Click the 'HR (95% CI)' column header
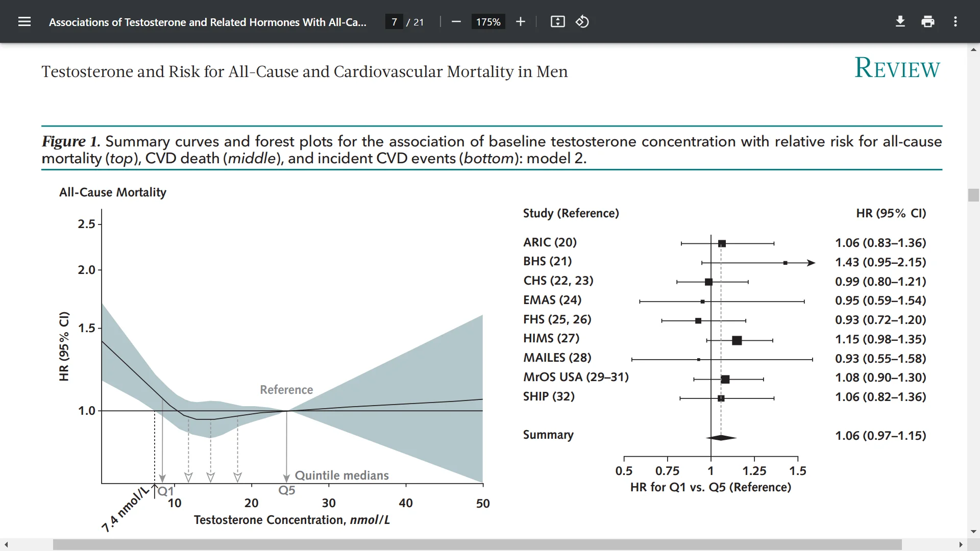The width and height of the screenshot is (980, 551). point(891,213)
